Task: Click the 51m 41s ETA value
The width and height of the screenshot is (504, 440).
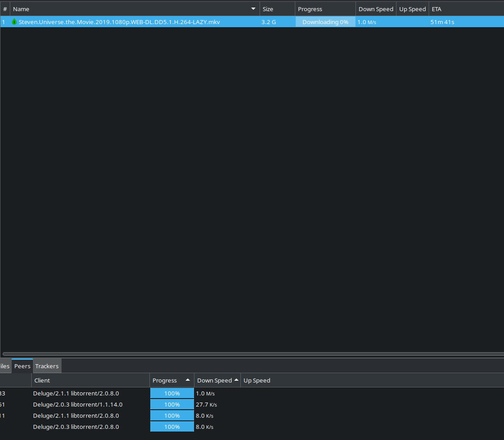Action: coord(442,22)
